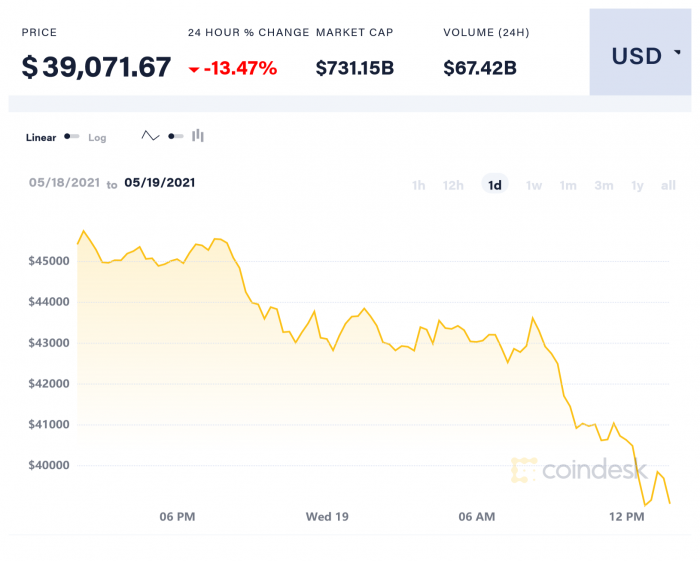Click the $39,071.67 price value
This screenshot has height=561, width=700.
tap(96, 67)
